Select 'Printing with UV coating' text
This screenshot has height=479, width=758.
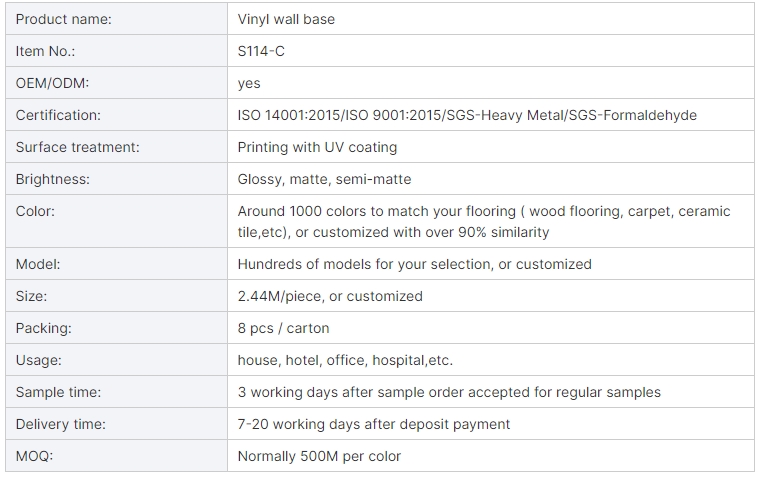[317, 147]
